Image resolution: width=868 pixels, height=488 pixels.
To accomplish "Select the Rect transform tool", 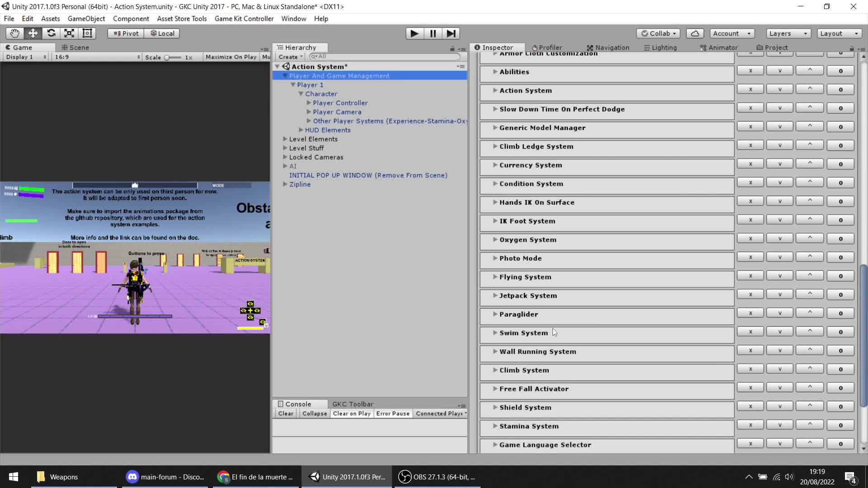I will point(87,33).
